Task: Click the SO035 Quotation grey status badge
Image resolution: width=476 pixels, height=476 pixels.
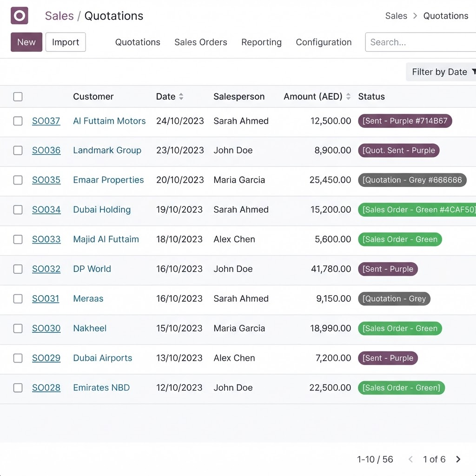Action: click(412, 180)
